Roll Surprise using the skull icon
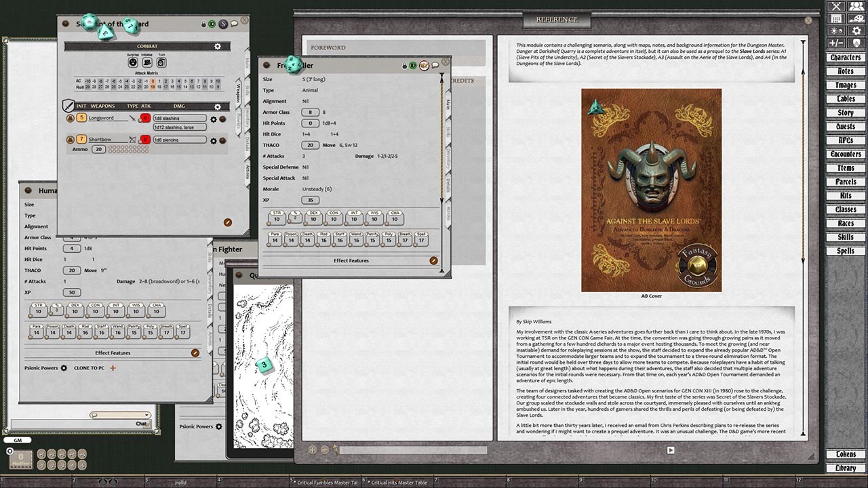The width and height of the screenshot is (868, 488). tap(133, 62)
